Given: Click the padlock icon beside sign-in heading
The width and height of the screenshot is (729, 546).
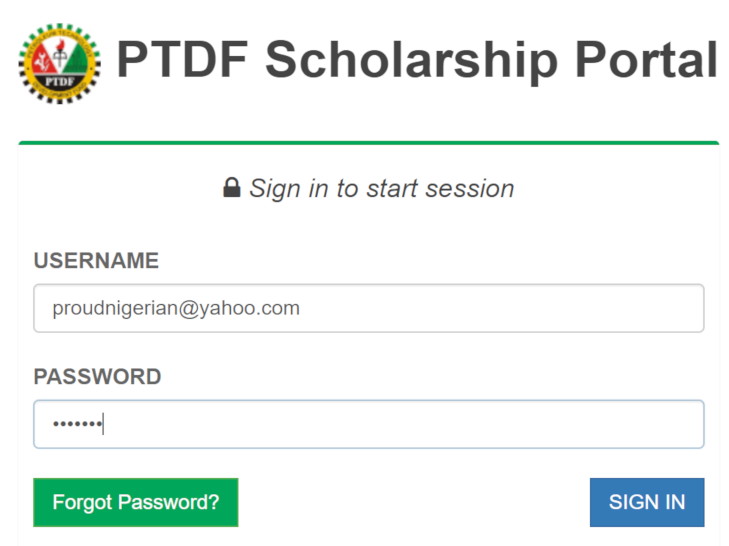Looking at the screenshot, I should (x=232, y=187).
